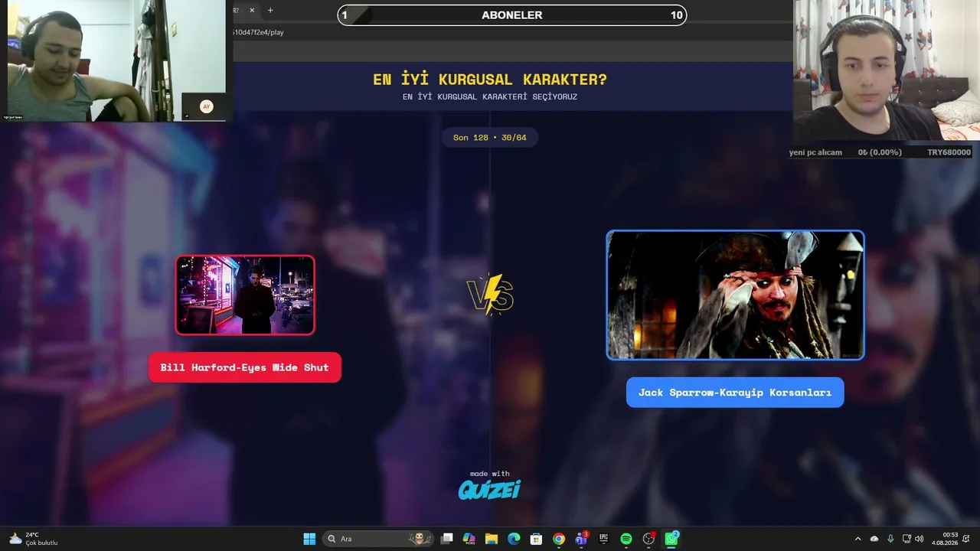Viewport: 980px width, 551px height.
Task: Close the current browser tab
Action: 251,11
